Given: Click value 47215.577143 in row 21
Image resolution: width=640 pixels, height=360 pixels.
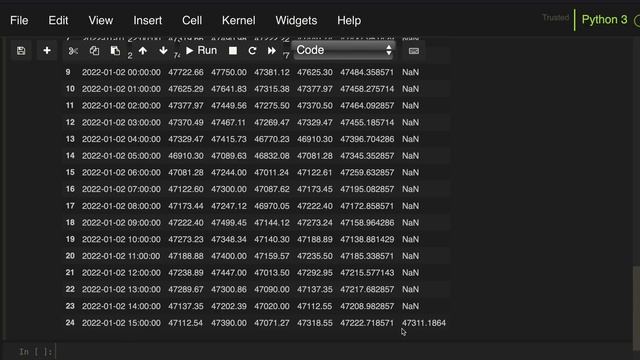Looking at the screenshot, I should point(367,273).
